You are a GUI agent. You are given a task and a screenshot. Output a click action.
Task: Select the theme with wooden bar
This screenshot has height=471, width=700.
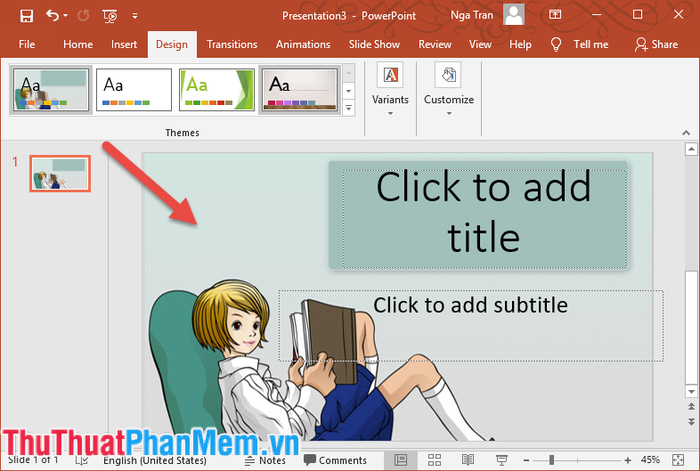[x=300, y=89]
